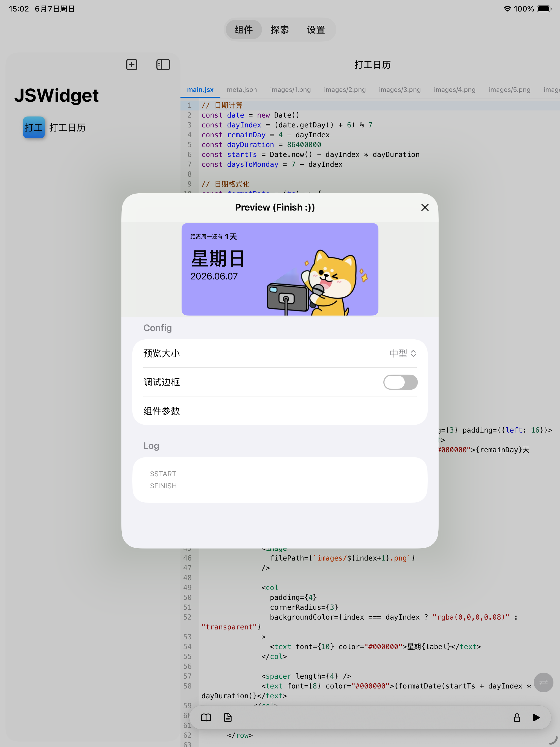Viewport: 560px width, 747px height.
Task: Click the 星期日 heading in preview
Action: [x=218, y=259]
